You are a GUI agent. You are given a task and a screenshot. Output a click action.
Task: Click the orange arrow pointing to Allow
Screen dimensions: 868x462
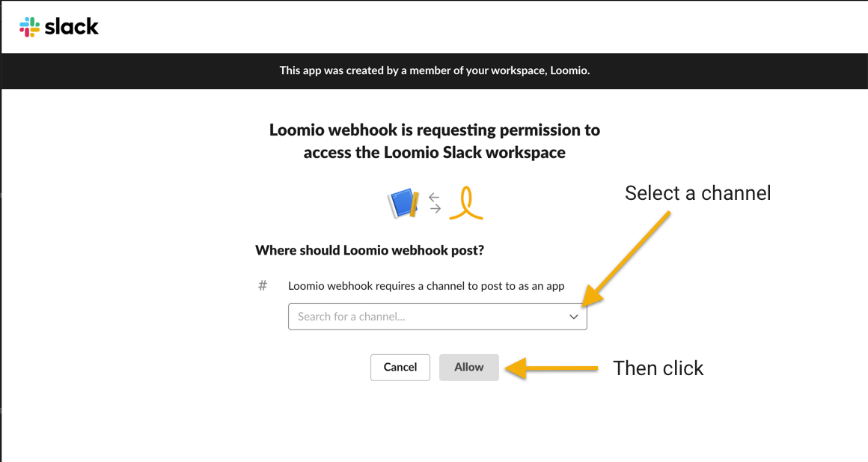coord(552,368)
